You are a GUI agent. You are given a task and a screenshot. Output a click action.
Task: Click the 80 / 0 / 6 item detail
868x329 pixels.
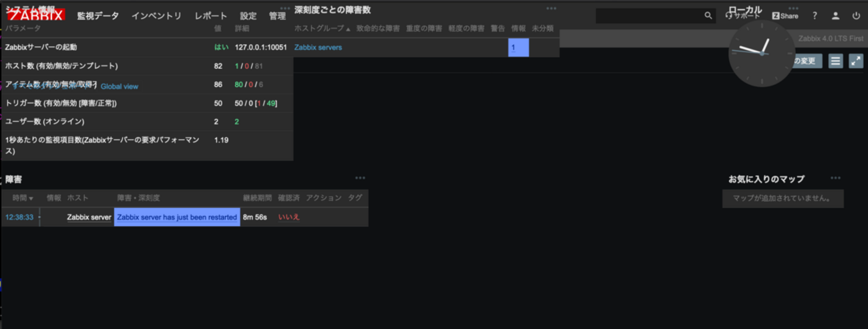[x=249, y=85]
